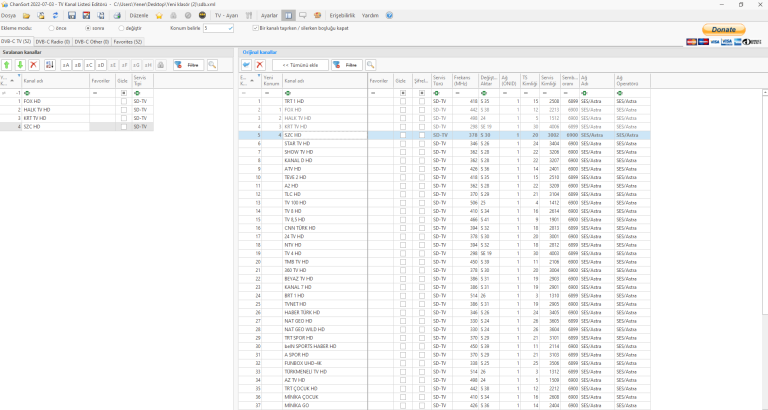This screenshot has height=410, width=768.
Task: Click the save floppy disk icon
Action: (x=72, y=16)
